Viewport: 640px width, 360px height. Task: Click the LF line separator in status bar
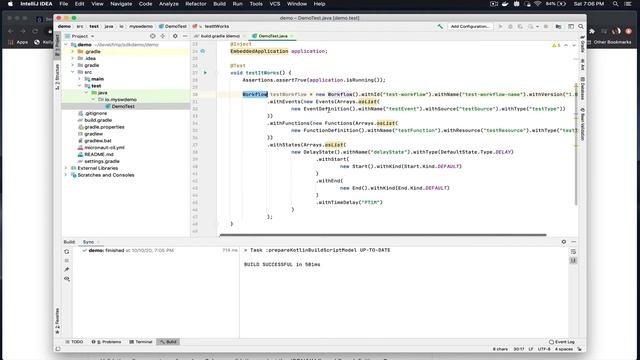pos(531,349)
